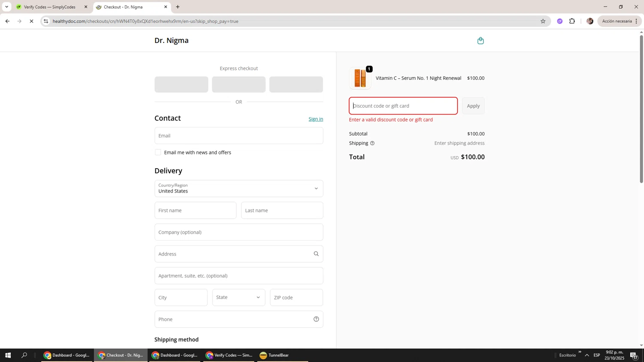
Task: Focus the Email input field
Action: (x=239, y=136)
